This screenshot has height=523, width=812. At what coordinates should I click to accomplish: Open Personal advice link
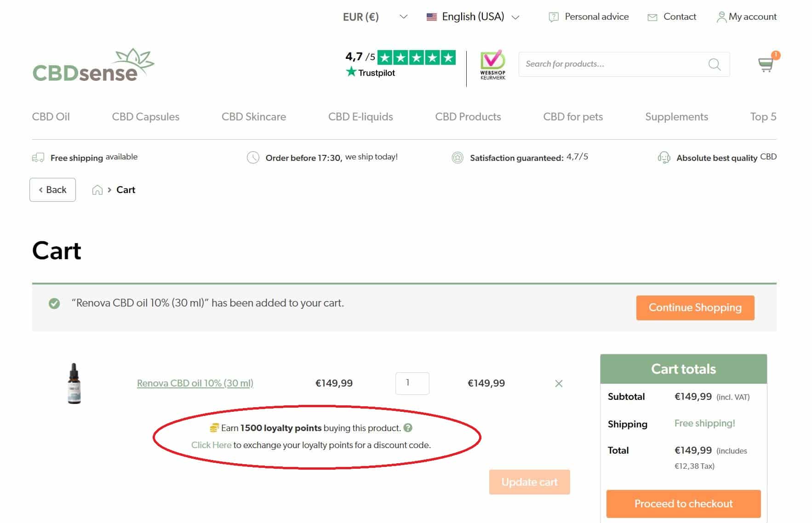(x=596, y=17)
